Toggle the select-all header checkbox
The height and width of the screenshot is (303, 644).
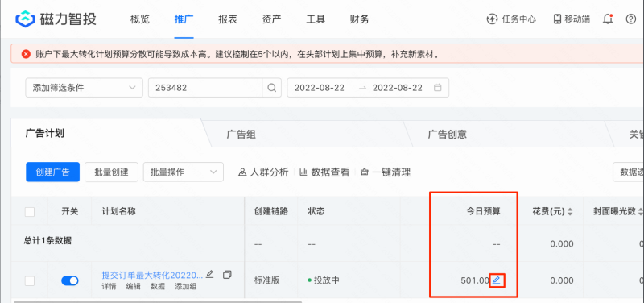pos(30,212)
